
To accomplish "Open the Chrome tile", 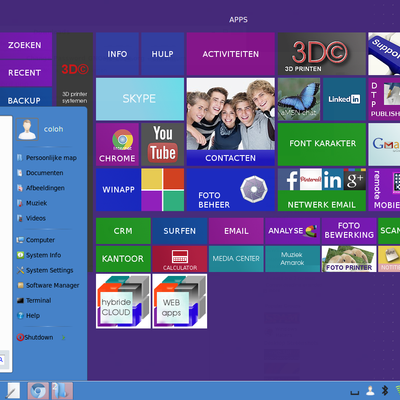I will (x=117, y=144).
